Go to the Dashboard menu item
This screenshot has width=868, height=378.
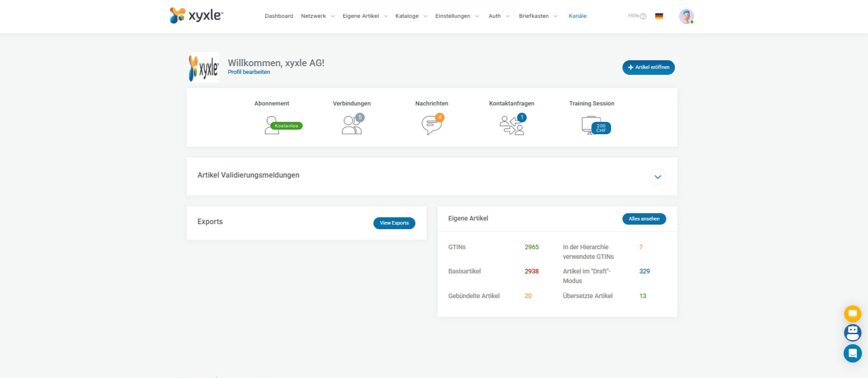279,16
